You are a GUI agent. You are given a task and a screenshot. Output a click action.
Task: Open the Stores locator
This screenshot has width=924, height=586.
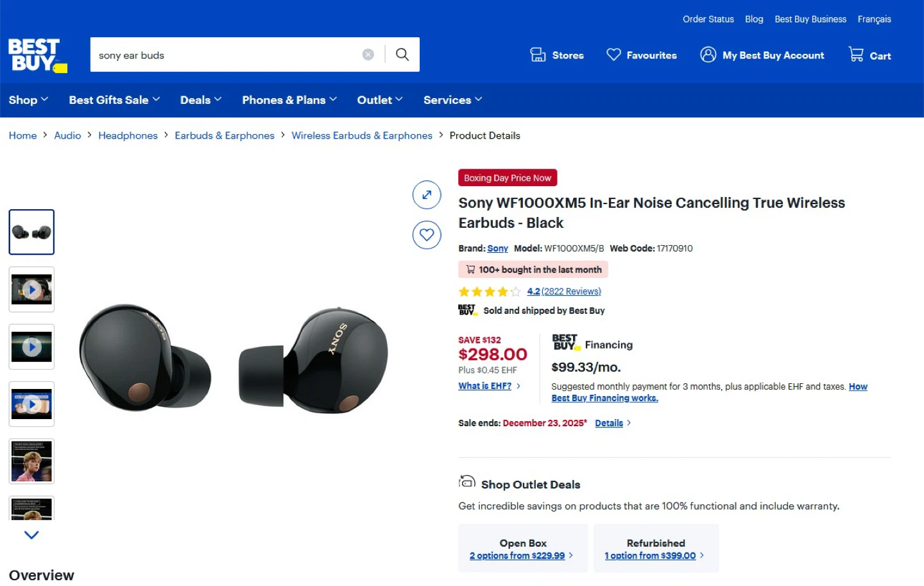click(557, 55)
